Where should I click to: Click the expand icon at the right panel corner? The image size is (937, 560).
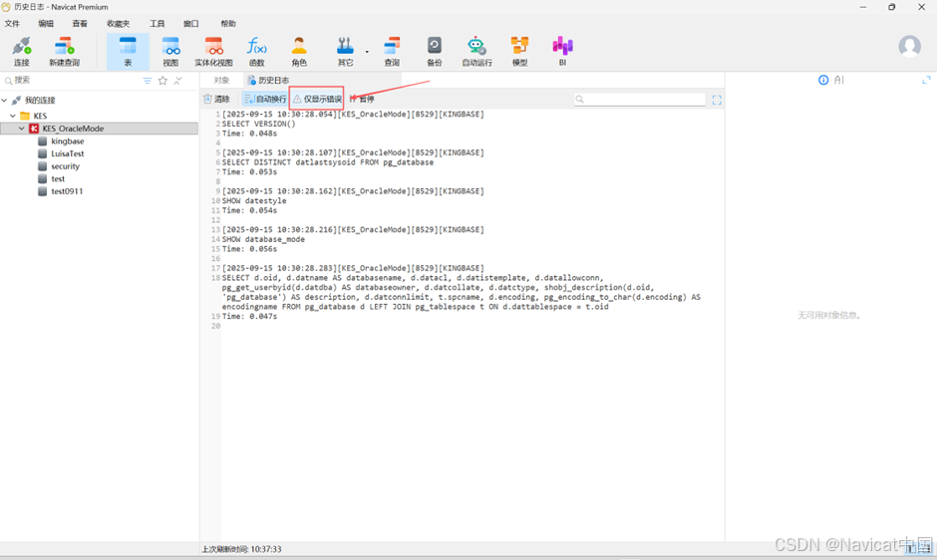[926, 80]
